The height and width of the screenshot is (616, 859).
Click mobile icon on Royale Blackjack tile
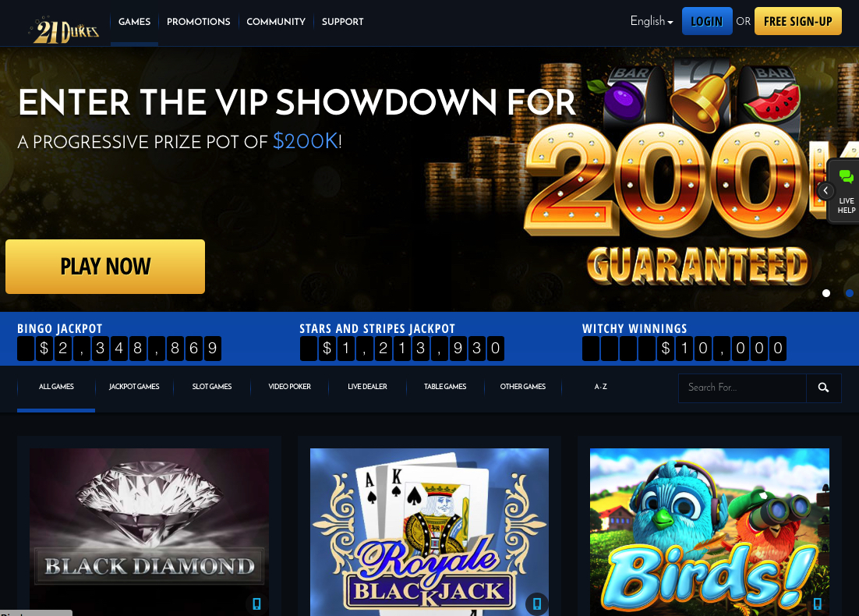click(x=537, y=604)
